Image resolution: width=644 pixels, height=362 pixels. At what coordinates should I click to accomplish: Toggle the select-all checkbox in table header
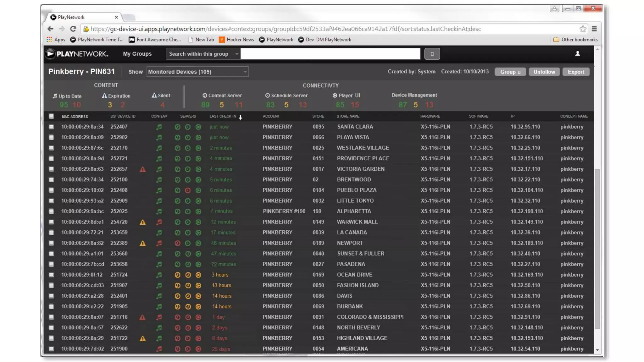51,116
